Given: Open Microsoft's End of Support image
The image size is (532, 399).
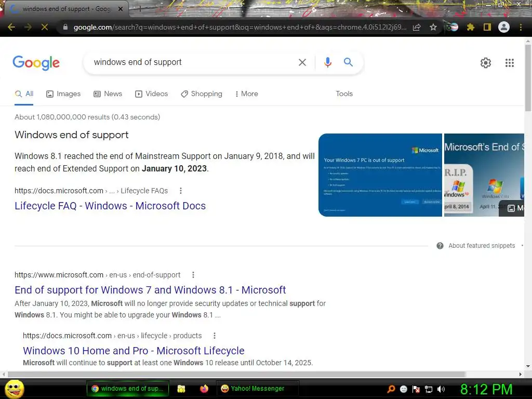Looking at the screenshot, I should point(484,175).
